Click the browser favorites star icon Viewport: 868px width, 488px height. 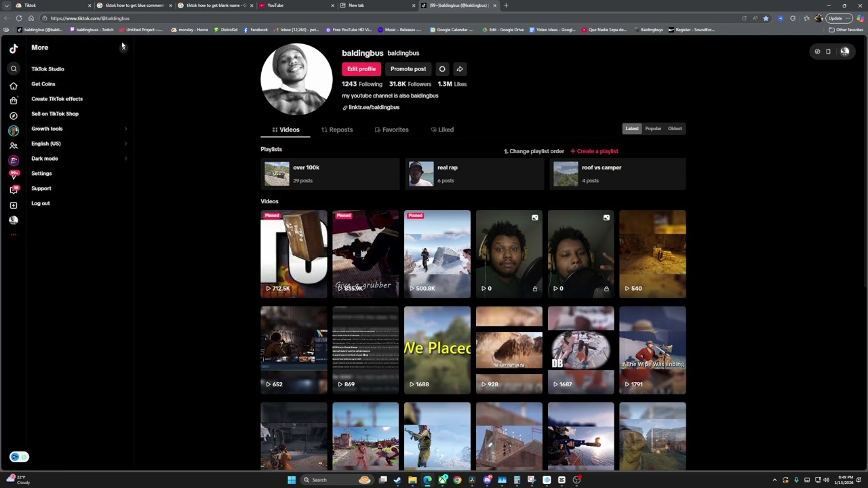766,18
